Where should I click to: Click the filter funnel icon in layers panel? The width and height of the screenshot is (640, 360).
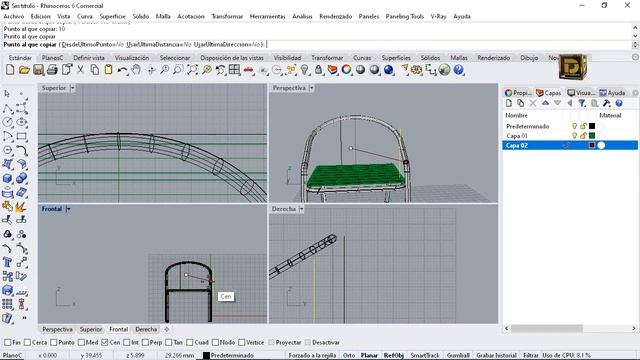582,104
